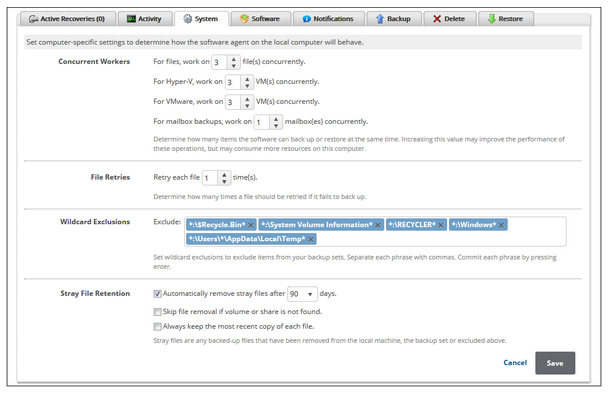
Task: Remove the *:\Windows* exclusion tag
Action: pyautogui.click(x=501, y=225)
